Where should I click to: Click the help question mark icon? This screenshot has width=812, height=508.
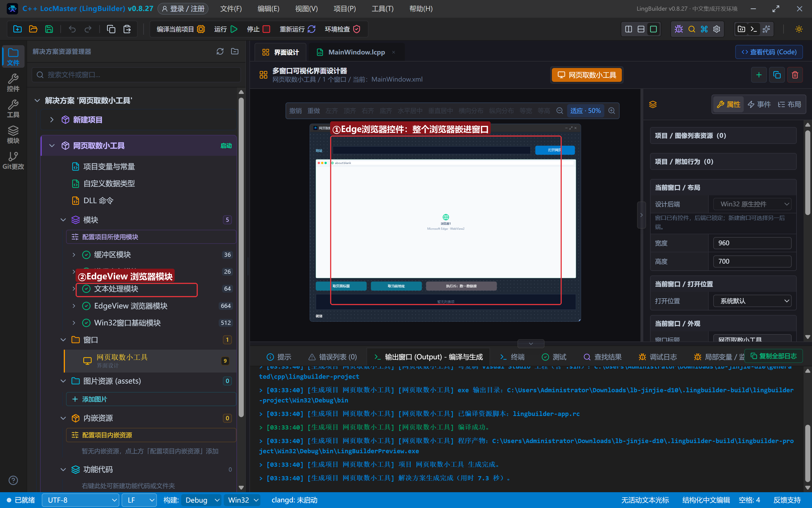click(x=13, y=480)
